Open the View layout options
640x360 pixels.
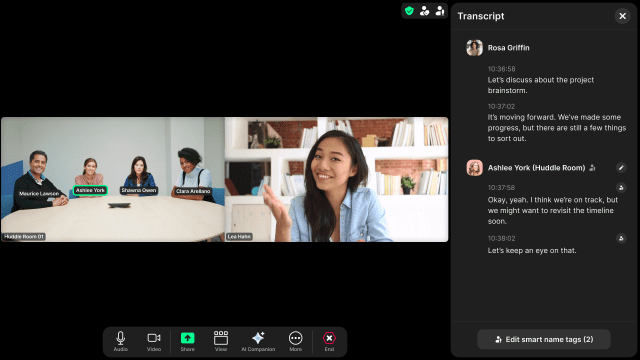[x=221, y=341]
